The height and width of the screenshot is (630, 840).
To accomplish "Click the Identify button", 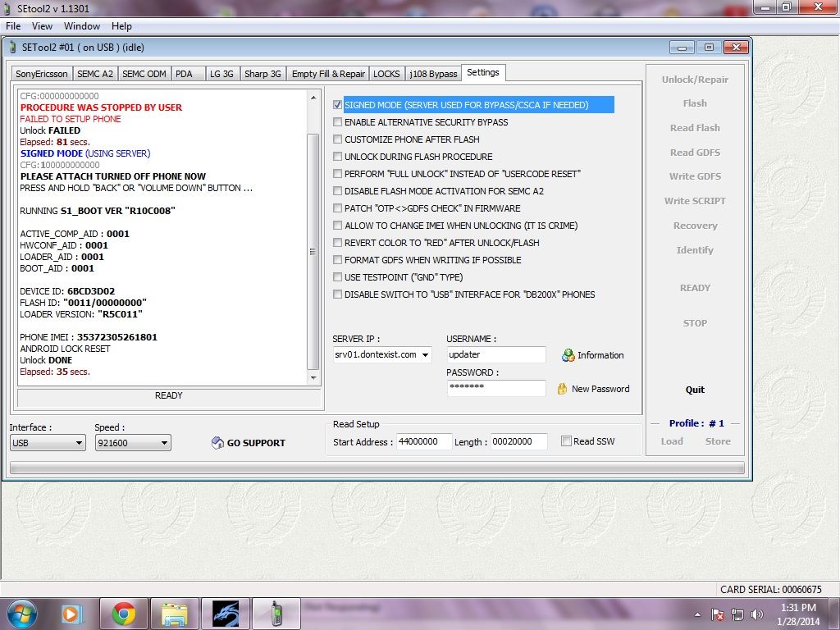I will pos(695,249).
